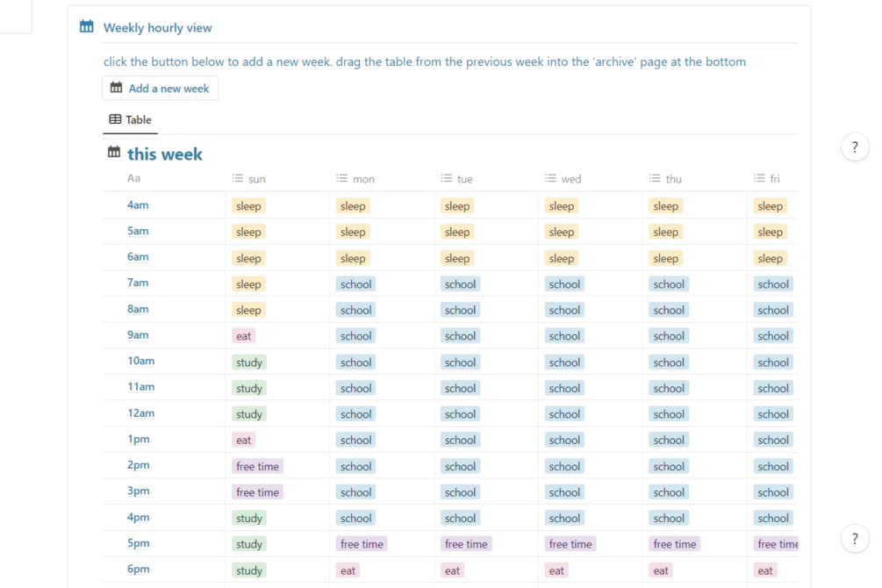Screen dimensions: 882x588
Task: Open the 3pm row
Action: [x=139, y=491]
